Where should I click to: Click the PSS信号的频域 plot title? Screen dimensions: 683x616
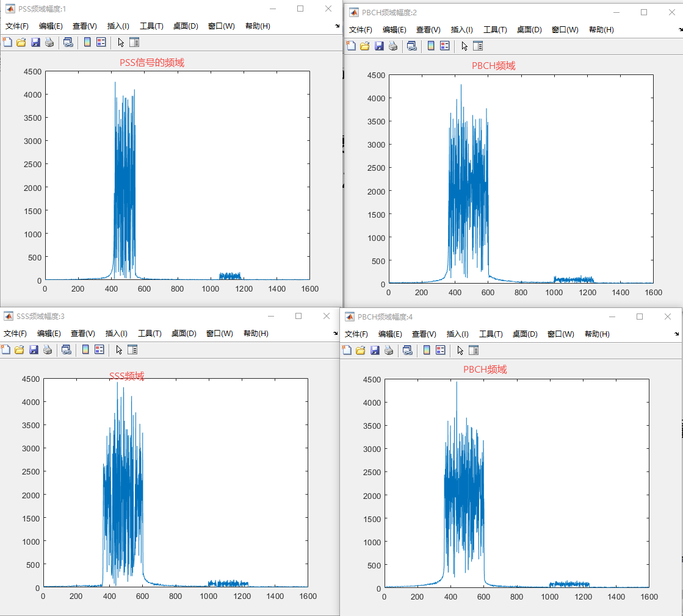click(152, 63)
